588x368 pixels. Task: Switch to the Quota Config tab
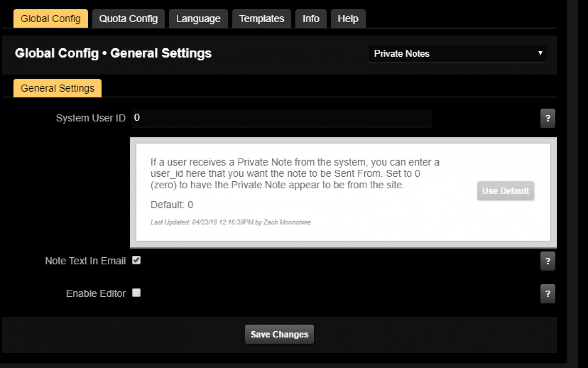pyautogui.click(x=128, y=19)
